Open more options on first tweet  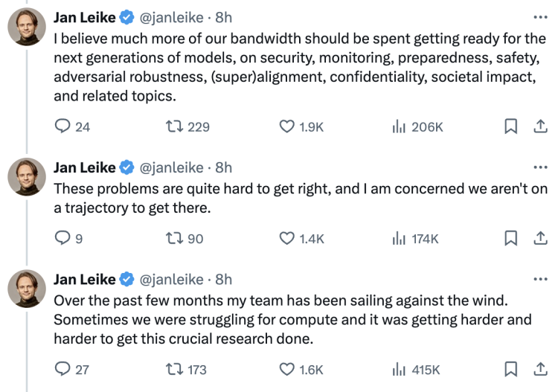coord(541,16)
